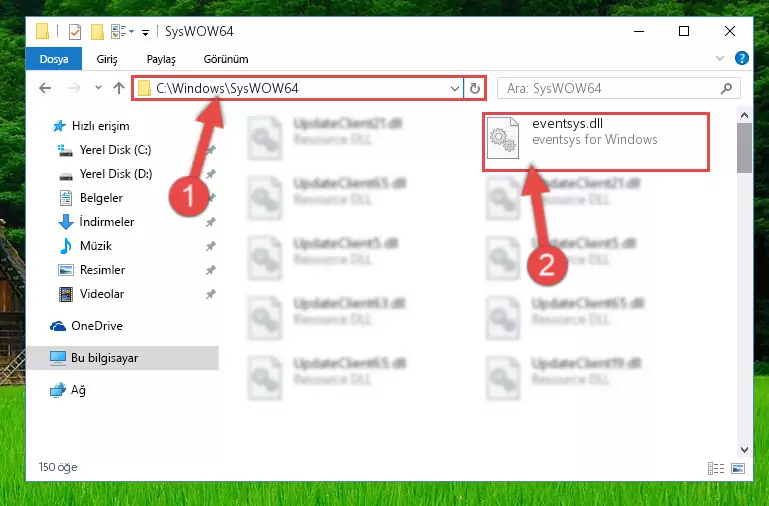Screen dimensions: 769x506
Task: Go back with the left arrow
Action: pyautogui.click(x=45, y=88)
